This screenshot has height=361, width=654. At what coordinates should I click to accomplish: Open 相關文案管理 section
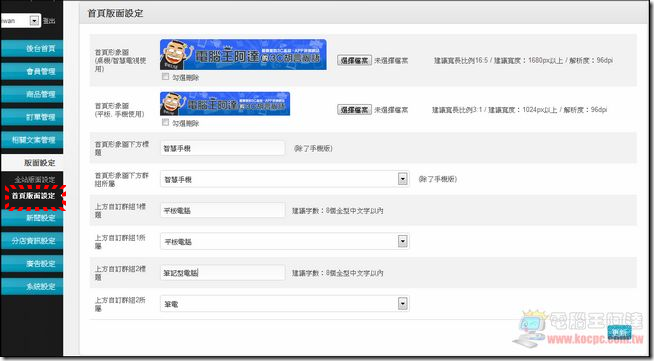click(x=32, y=140)
